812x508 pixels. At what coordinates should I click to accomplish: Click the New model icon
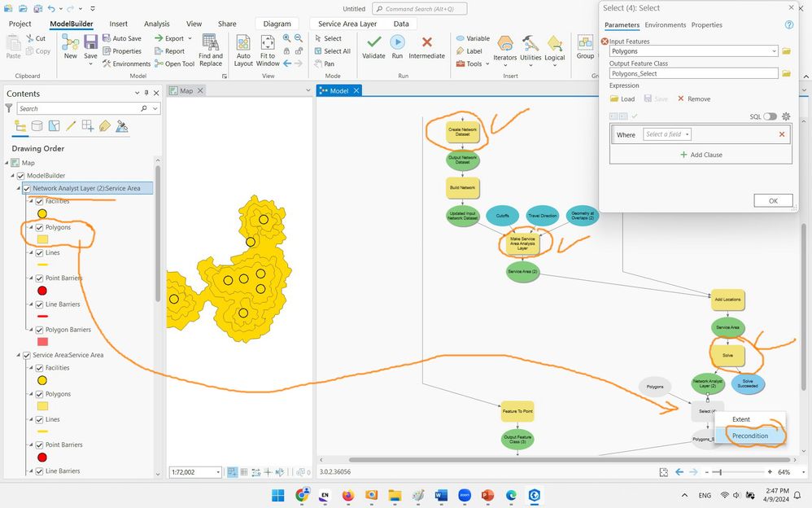(70, 43)
